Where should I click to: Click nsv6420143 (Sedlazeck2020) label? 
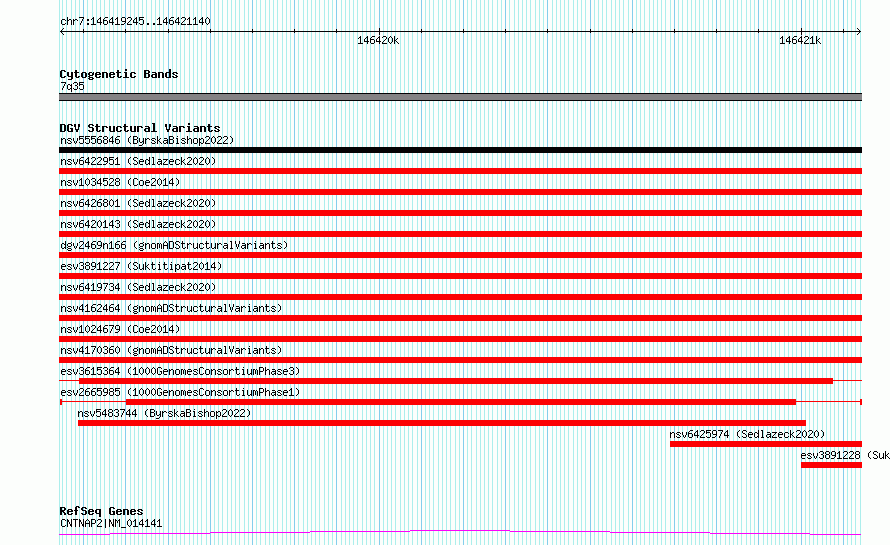pyautogui.click(x=138, y=224)
